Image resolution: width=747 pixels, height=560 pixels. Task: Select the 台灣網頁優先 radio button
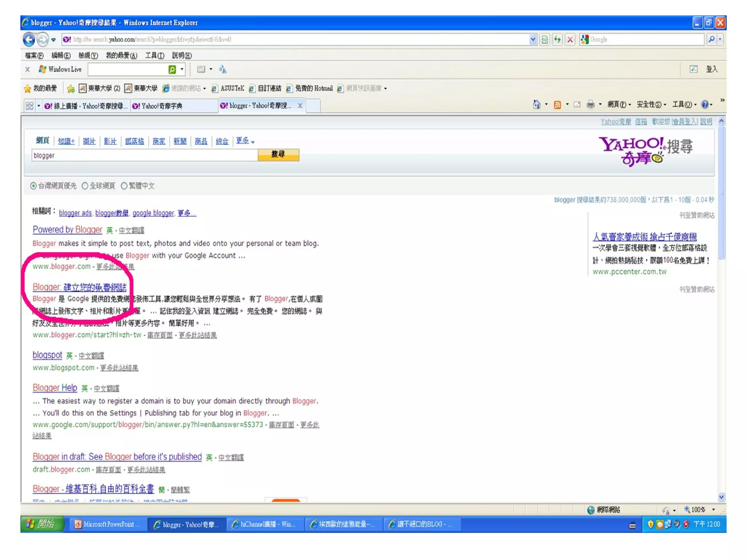pyautogui.click(x=34, y=186)
